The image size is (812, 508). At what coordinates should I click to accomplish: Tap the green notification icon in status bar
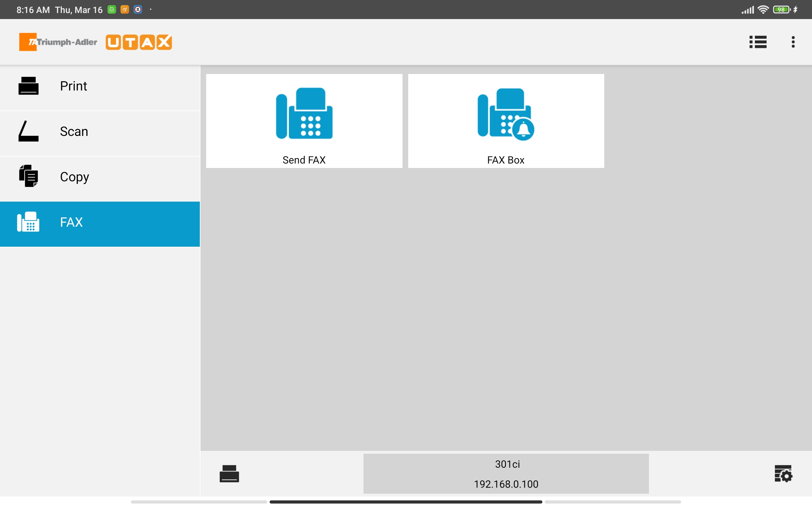pyautogui.click(x=112, y=10)
